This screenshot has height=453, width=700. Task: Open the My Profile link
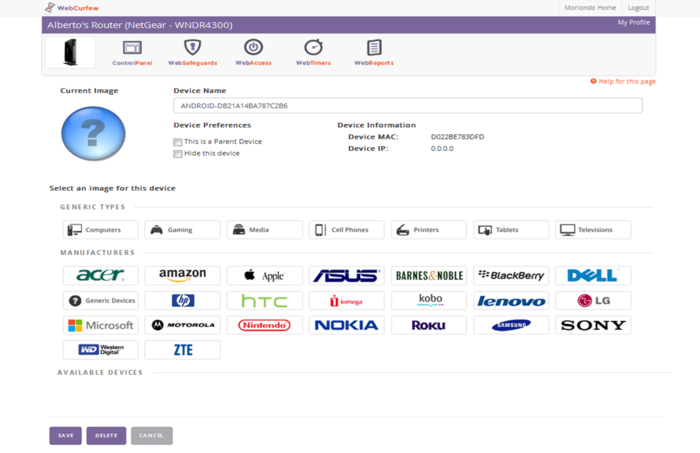click(x=633, y=22)
